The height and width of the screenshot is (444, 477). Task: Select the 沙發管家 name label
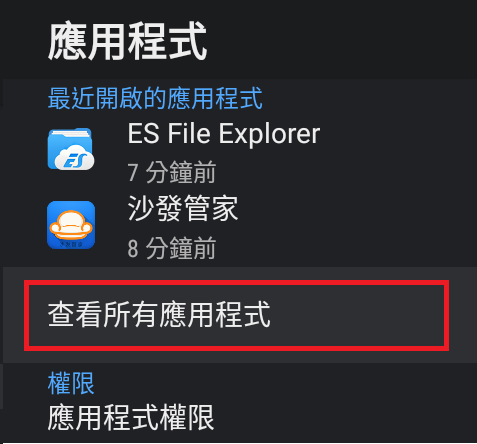click(183, 208)
